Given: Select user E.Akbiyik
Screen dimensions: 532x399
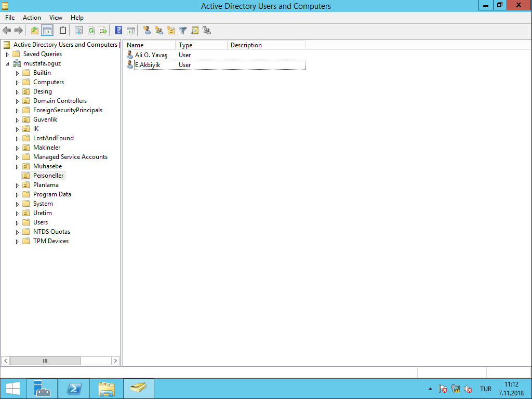Looking at the screenshot, I should pyautogui.click(x=148, y=65).
